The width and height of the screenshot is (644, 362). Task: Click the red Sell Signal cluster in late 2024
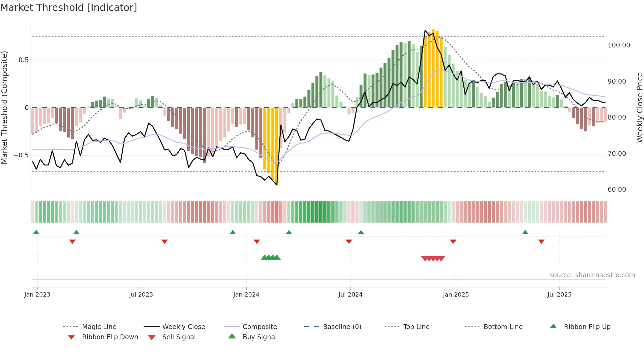coord(433,258)
